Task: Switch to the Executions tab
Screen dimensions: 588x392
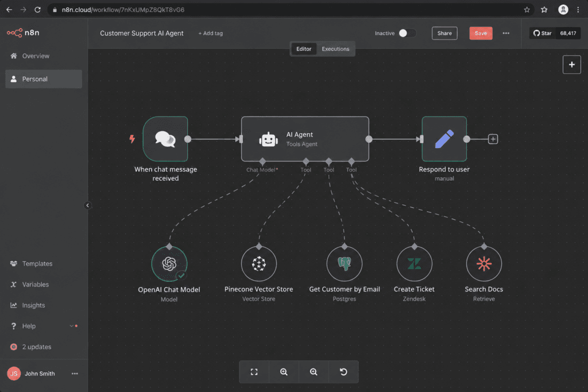Action: pos(335,49)
